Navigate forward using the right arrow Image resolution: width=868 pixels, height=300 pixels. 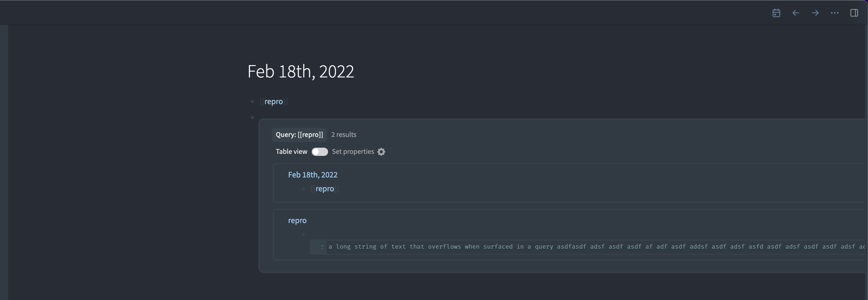click(x=815, y=13)
